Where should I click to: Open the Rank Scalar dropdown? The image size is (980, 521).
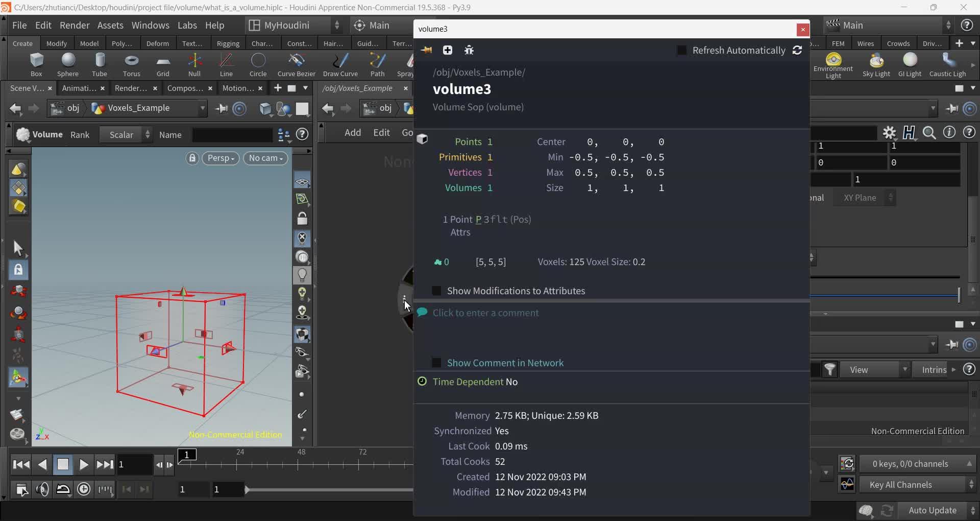click(x=126, y=135)
